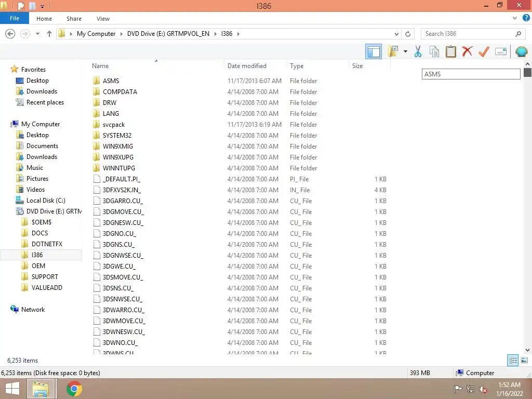This screenshot has width=532, height=399.
Task: Open the Windows Start button
Action: (x=12, y=389)
